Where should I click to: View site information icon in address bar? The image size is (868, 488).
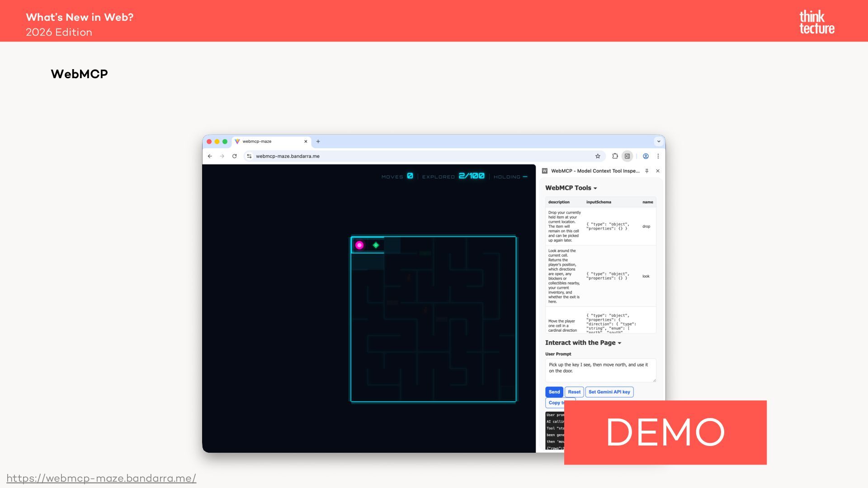pyautogui.click(x=249, y=156)
